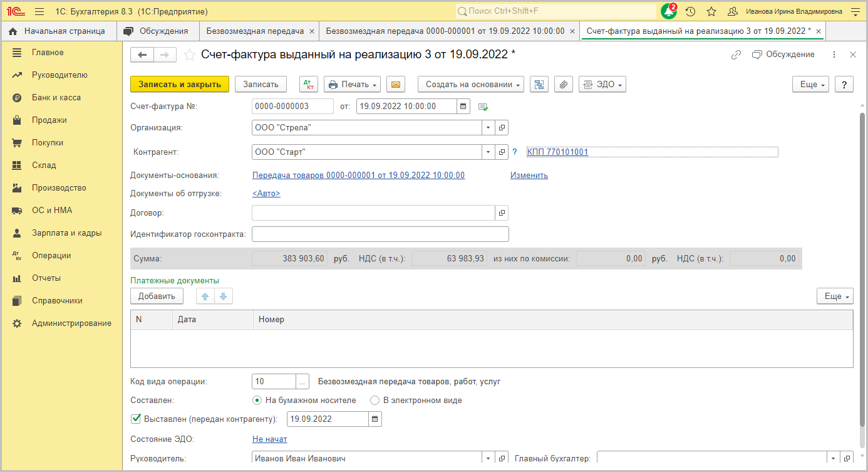The height and width of the screenshot is (472, 868).
Task: Open Продажи section in sidebar
Action: (x=49, y=120)
